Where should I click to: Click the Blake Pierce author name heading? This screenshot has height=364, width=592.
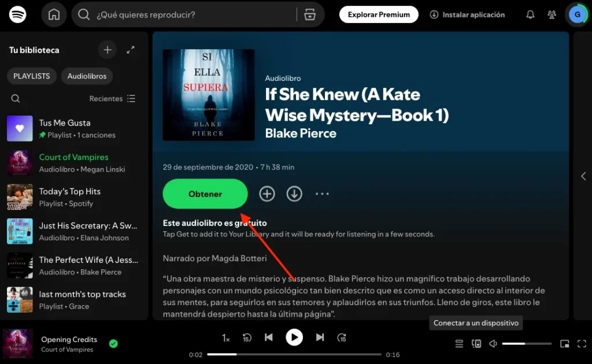[301, 133]
